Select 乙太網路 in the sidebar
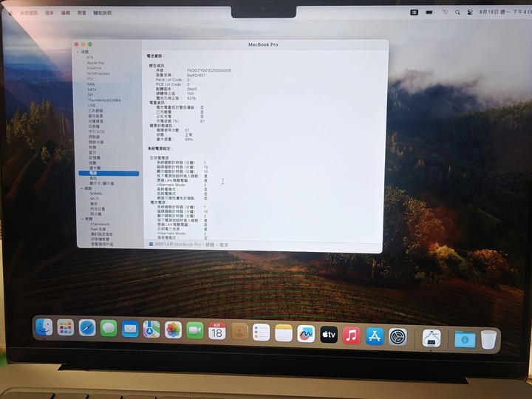Viewport: 532px width, 399px height. 95,111
